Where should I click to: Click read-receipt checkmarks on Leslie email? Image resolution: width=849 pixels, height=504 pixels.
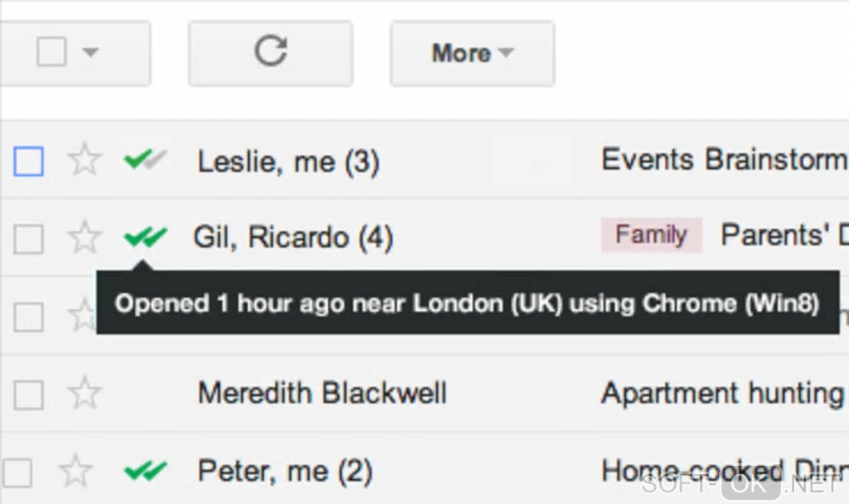pos(145,159)
